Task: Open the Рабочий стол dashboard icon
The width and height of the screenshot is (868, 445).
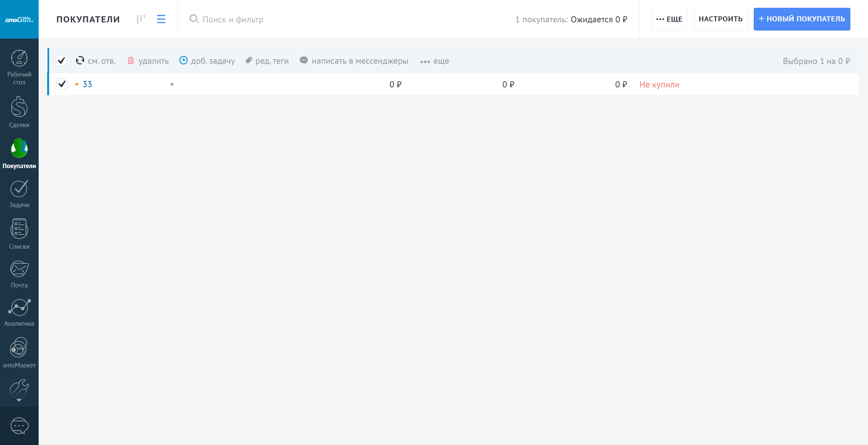Action: [19, 58]
